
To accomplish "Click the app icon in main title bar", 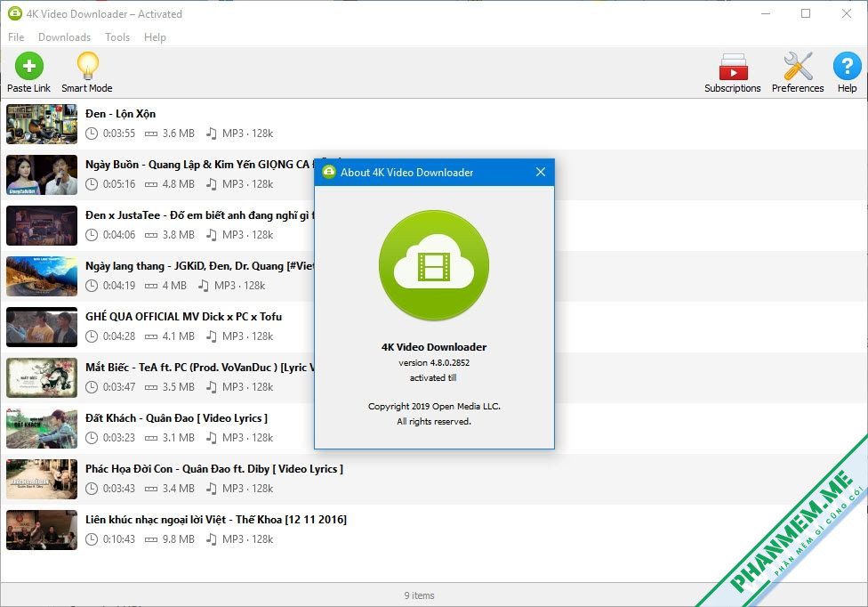I will coord(15,13).
